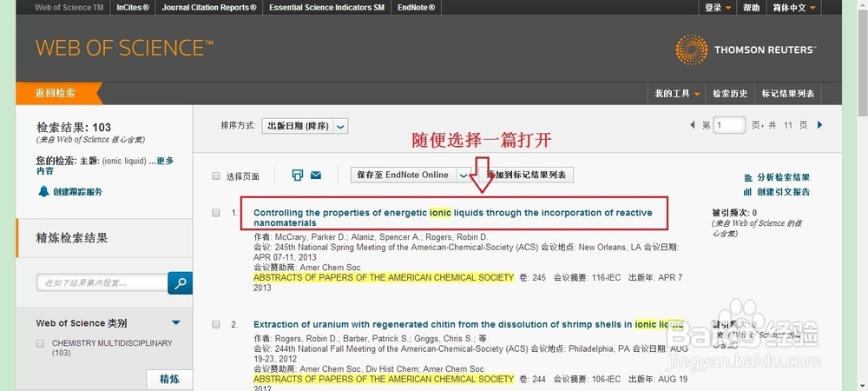Click highlighted journal name in result 2
Screen dimensions: 868x391
tap(384, 380)
